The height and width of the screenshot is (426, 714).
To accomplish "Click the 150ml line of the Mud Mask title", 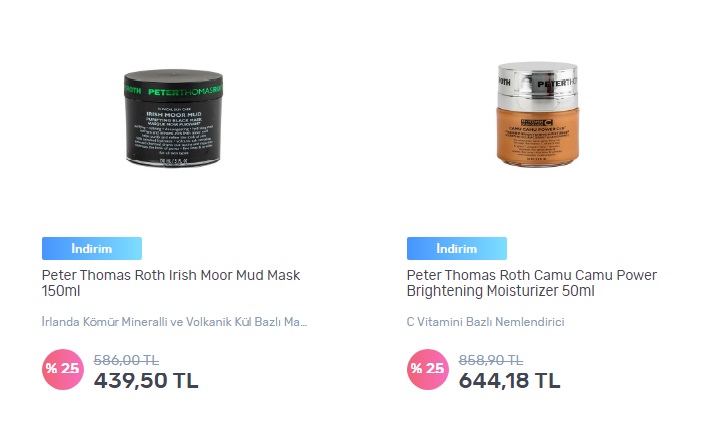I will [x=61, y=291].
